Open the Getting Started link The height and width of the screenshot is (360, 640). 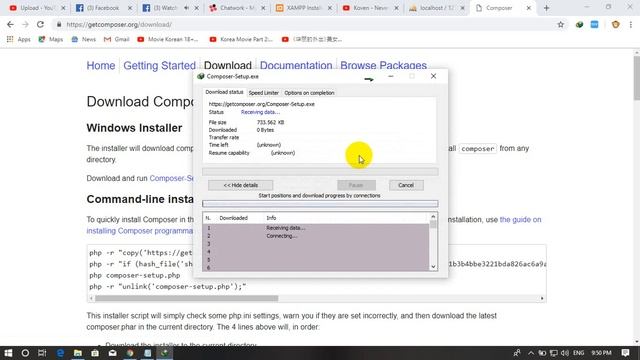coord(159,65)
